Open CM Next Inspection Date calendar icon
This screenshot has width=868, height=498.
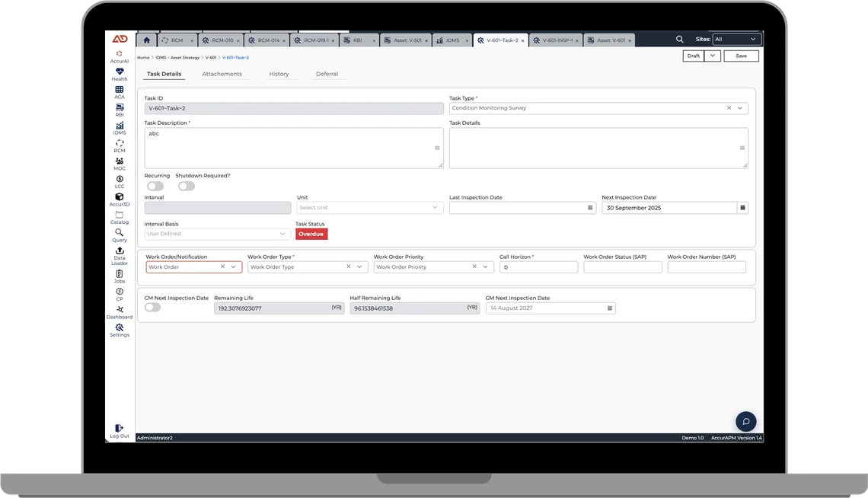(609, 308)
